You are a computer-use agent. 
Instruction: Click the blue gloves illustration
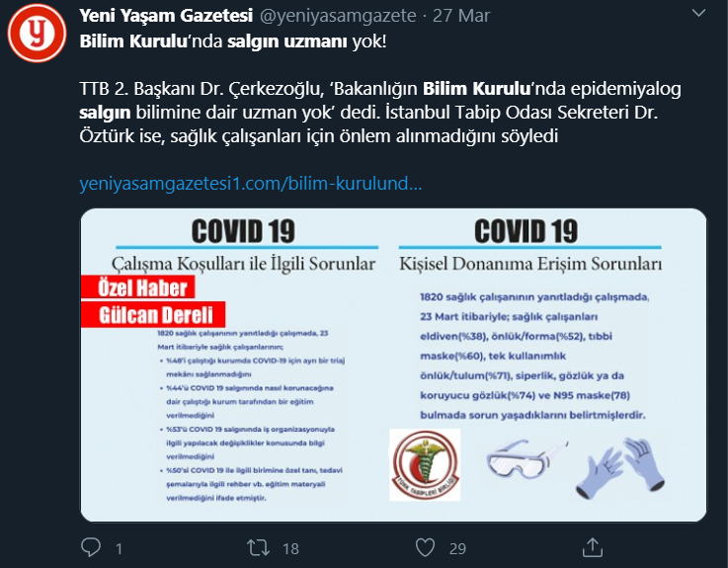pos(620,467)
